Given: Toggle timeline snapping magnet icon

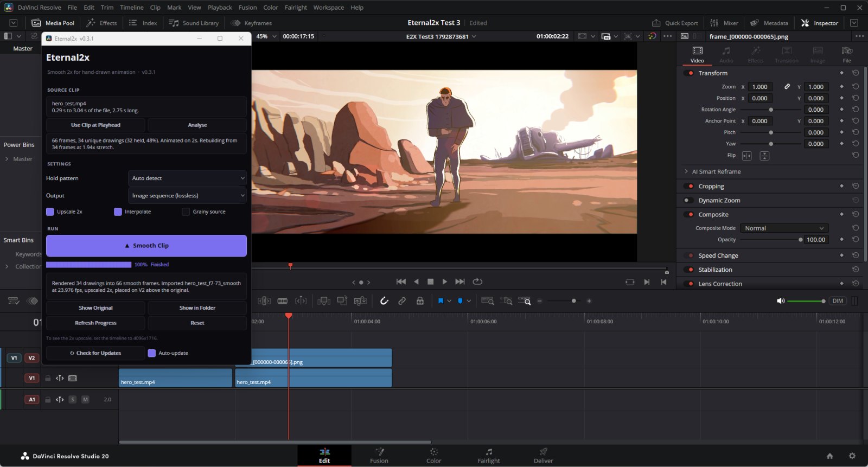Looking at the screenshot, I should pos(384,301).
